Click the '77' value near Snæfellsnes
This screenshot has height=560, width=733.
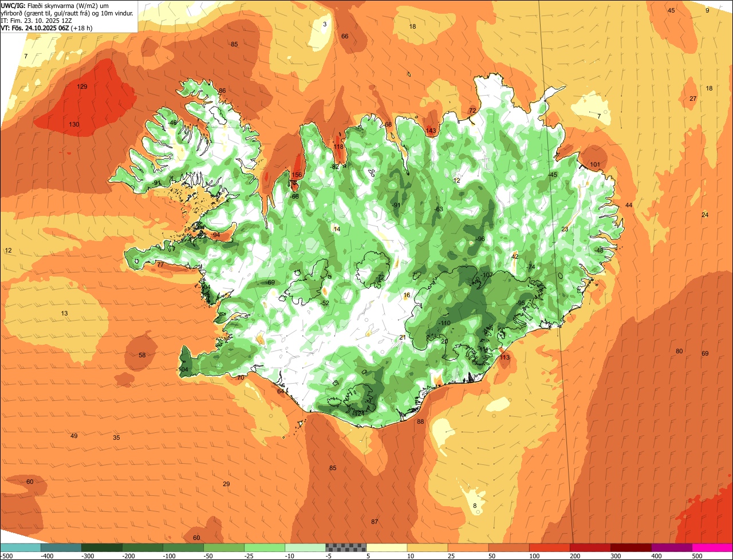[x=160, y=265]
